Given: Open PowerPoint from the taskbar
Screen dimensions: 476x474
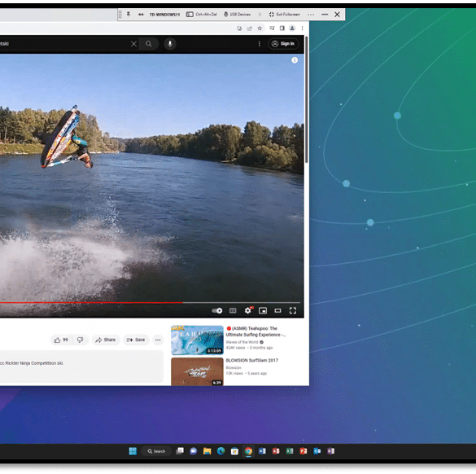Looking at the screenshot, I should tap(304, 451).
